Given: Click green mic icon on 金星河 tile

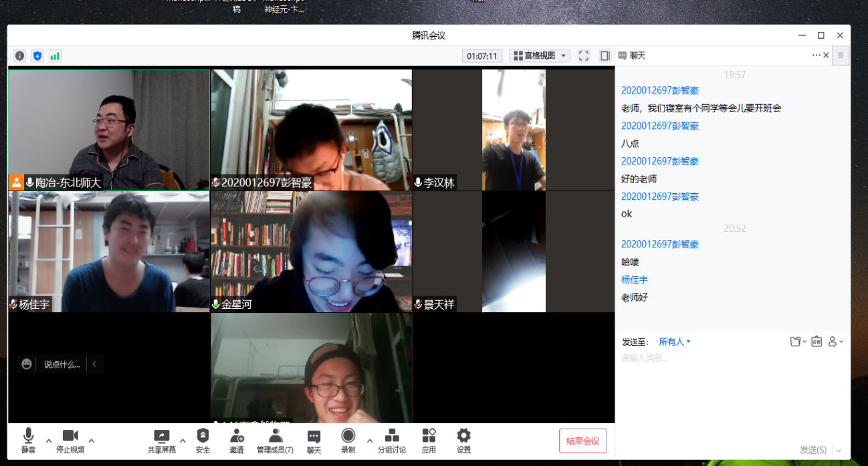Looking at the screenshot, I should click(216, 304).
